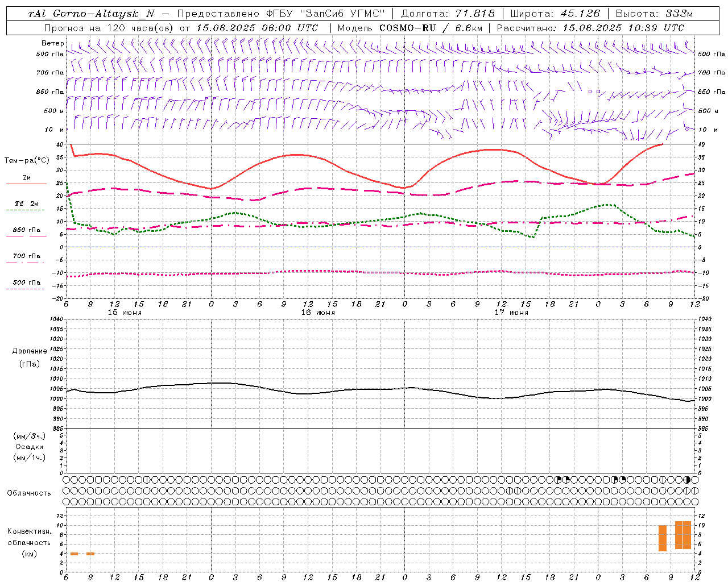This screenshot has height=582, width=728.
Task: Click the 'Прогноз на 120 часа(ов)' forecast header
Action: coord(110,28)
